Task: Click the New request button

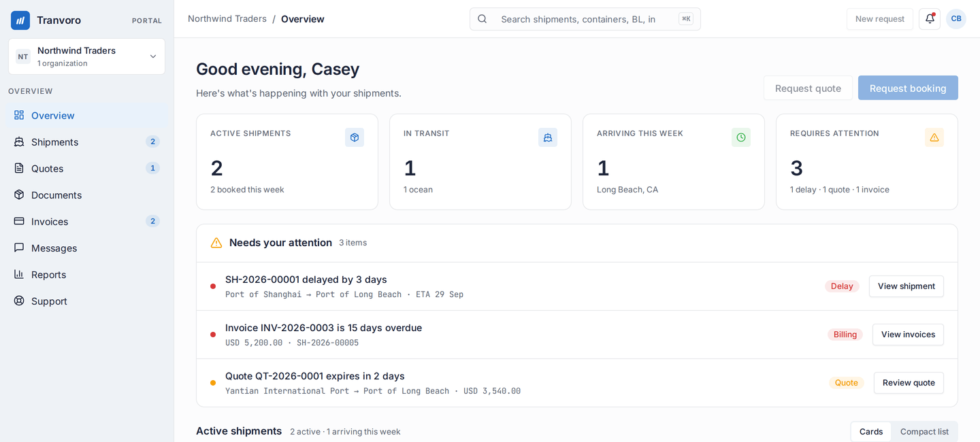Action: 880,19
